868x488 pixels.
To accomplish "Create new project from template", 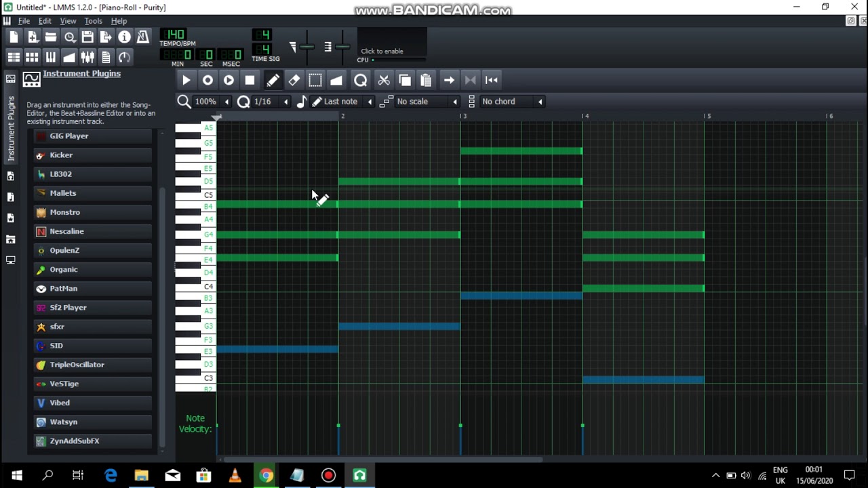I will point(33,37).
